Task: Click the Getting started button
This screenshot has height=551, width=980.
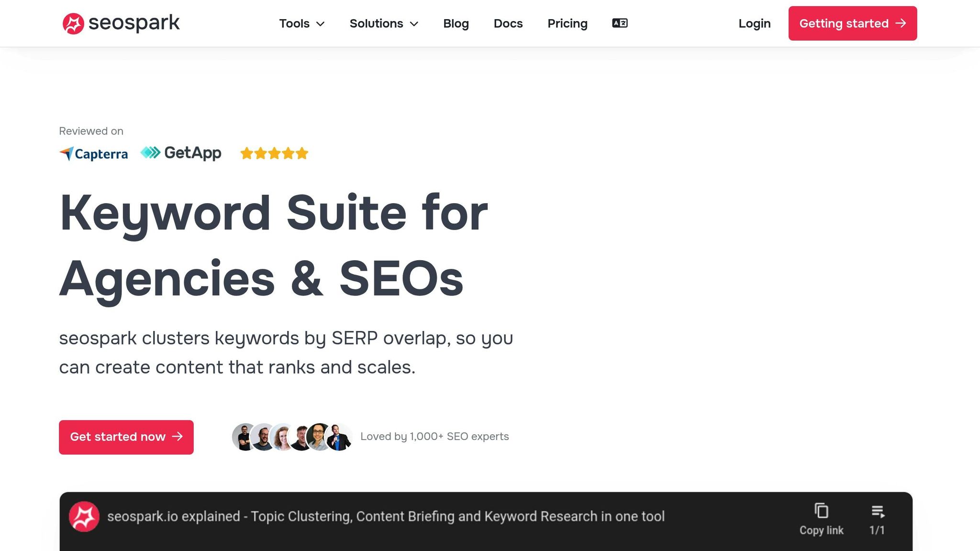Action: point(852,23)
